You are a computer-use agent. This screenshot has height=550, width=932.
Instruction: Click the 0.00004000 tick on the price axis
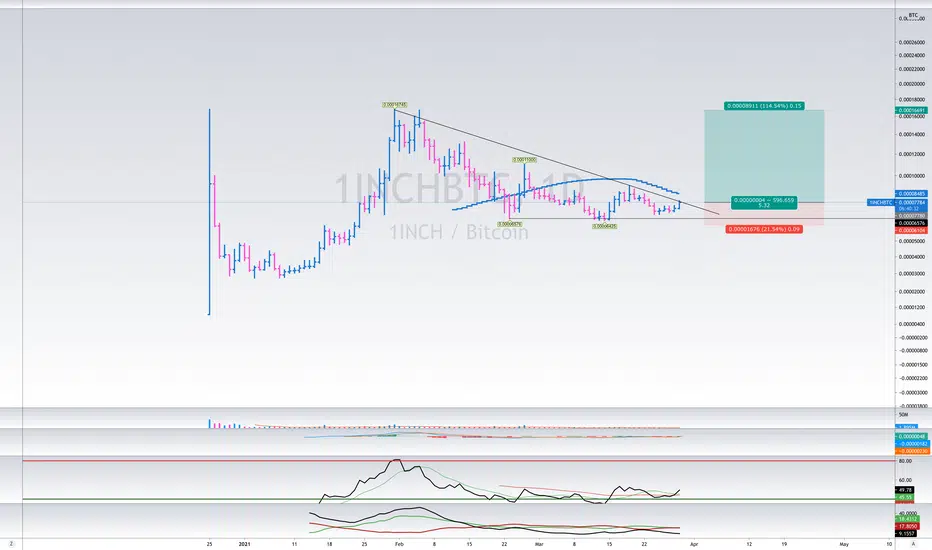point(912,257)
